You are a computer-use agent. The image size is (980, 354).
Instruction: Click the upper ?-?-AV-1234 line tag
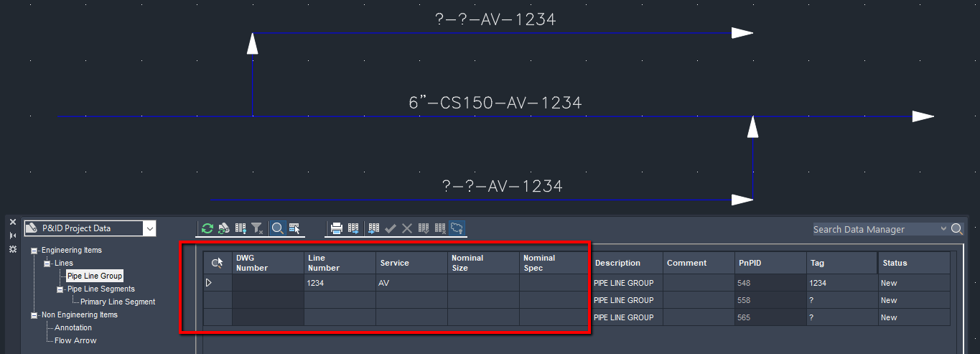[x=495, y=20]
